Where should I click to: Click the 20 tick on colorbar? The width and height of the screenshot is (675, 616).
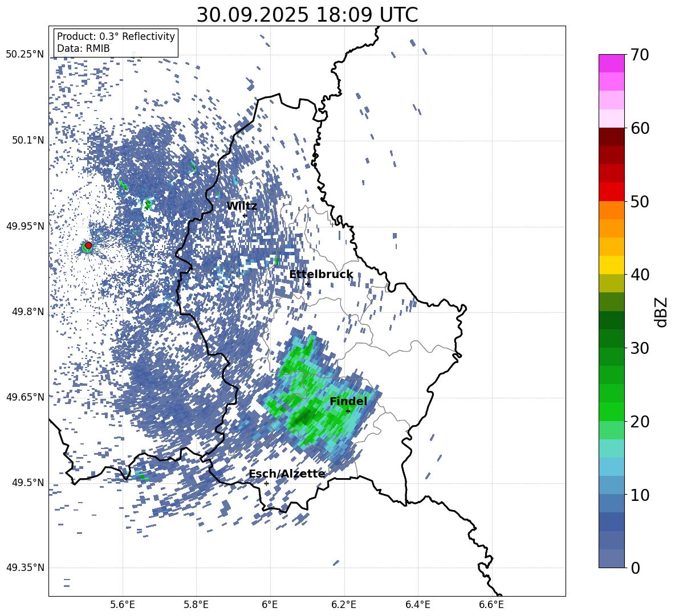(640, 421)
